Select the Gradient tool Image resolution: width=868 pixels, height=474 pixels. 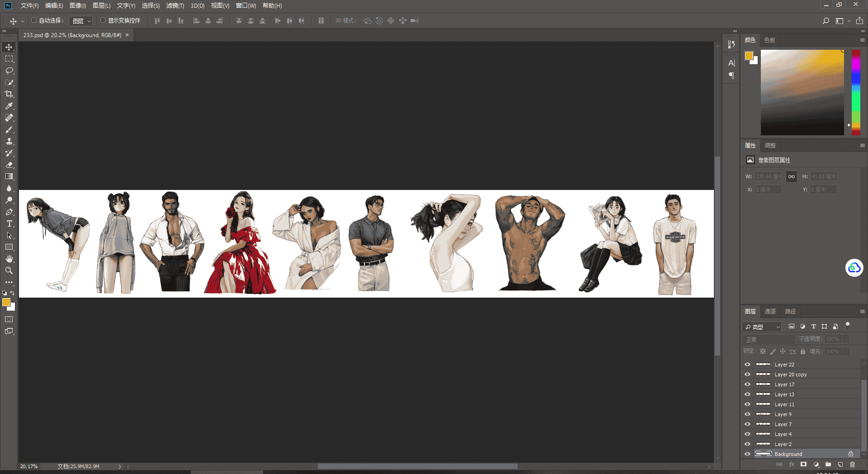coord(9,177)
